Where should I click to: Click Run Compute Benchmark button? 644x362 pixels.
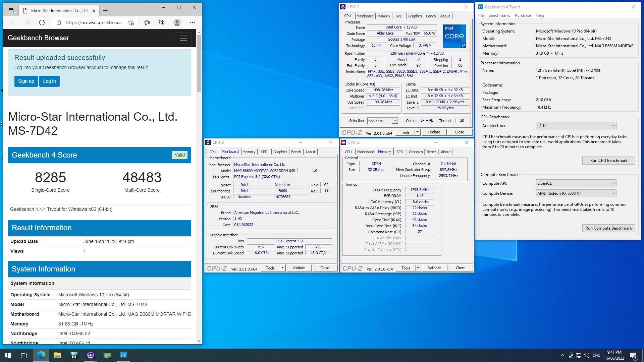(x=608, y=228)
